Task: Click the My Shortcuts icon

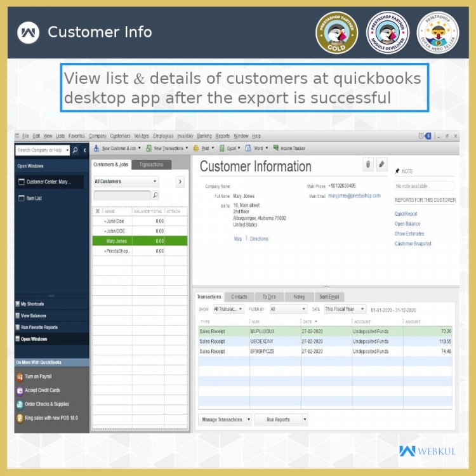Action: (18, 304)
